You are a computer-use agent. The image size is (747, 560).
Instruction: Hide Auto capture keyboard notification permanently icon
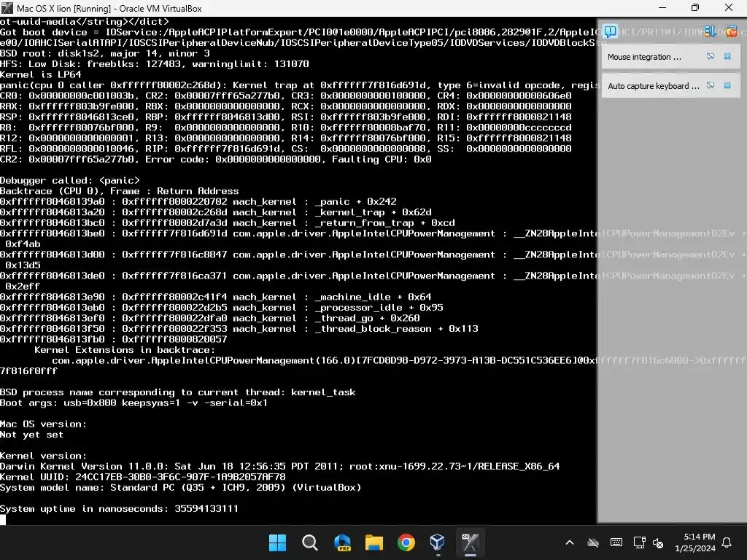point(711,86)
